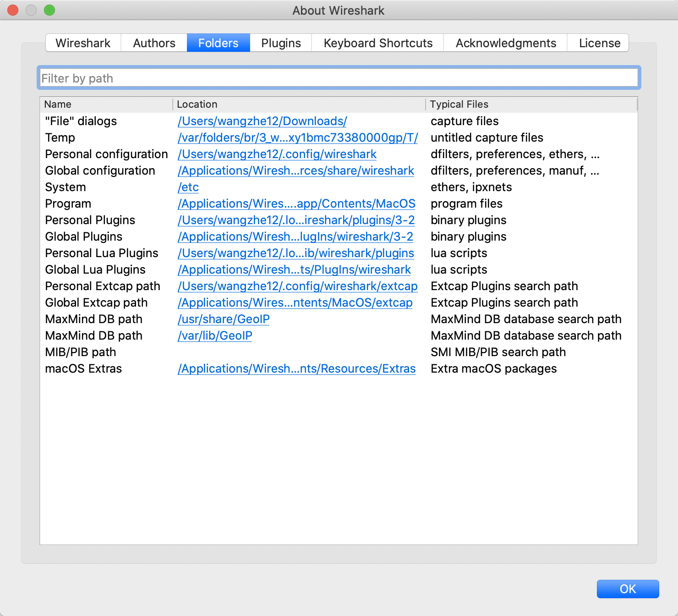The width and height of the screenshot is (678, 616).
Task: Open macOS Extras Resources/Extras link
Action: (x=297, y=368)
